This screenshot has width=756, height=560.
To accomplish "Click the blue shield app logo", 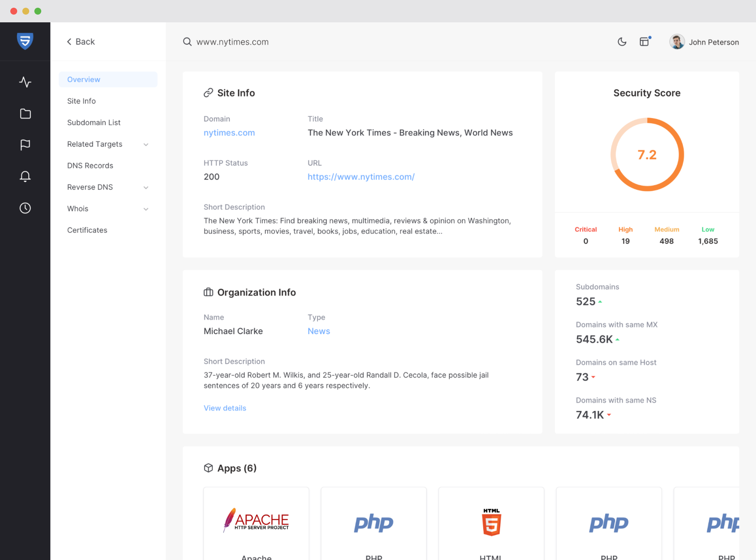I will [x=25, y=41].
